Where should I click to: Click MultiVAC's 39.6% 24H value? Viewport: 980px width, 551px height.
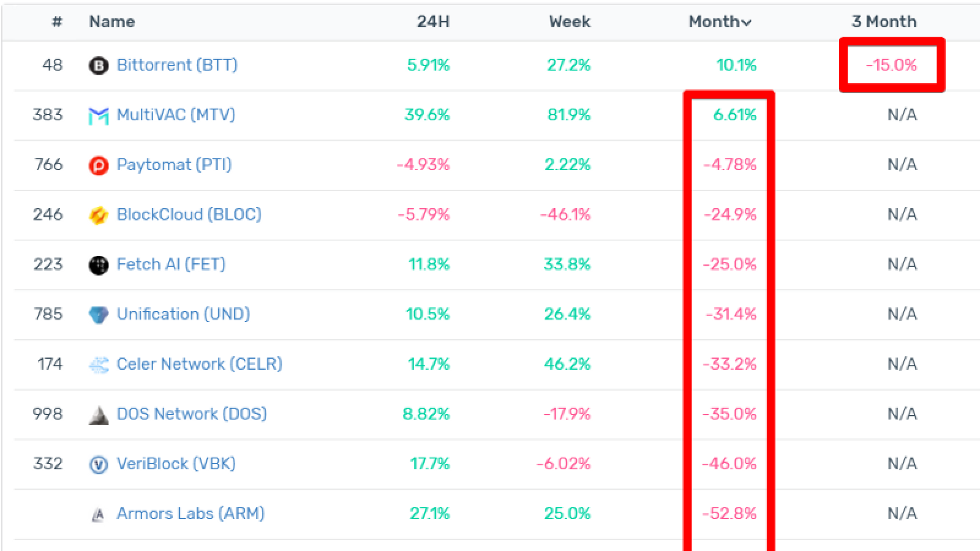pos(427,114)
